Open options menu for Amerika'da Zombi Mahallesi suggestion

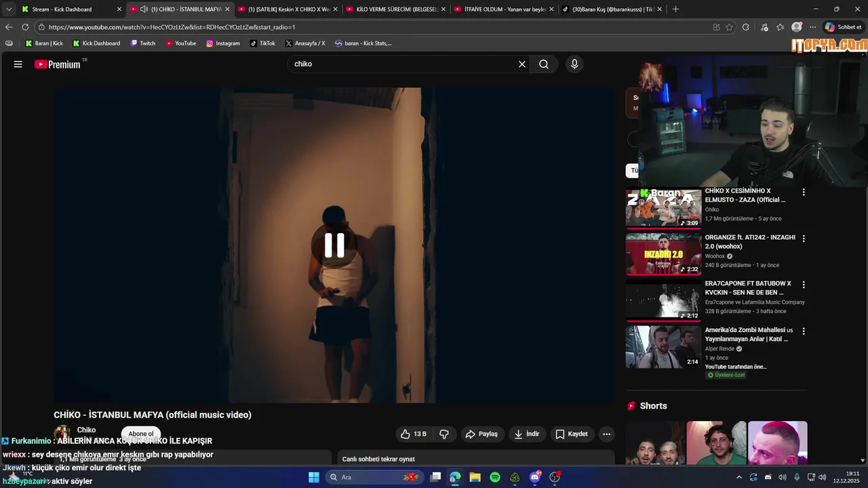pos(804,331)
